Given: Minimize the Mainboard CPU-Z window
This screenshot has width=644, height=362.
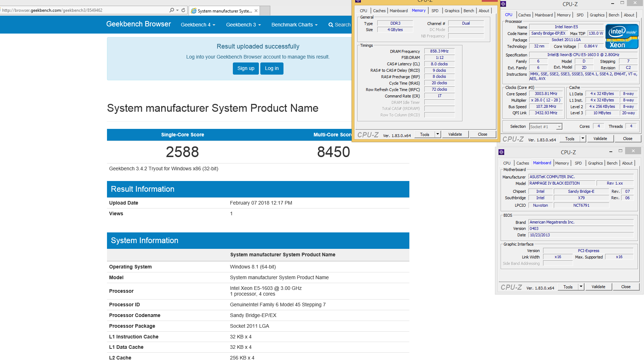Looking at the screenshot, I should [x=610, y=151].
